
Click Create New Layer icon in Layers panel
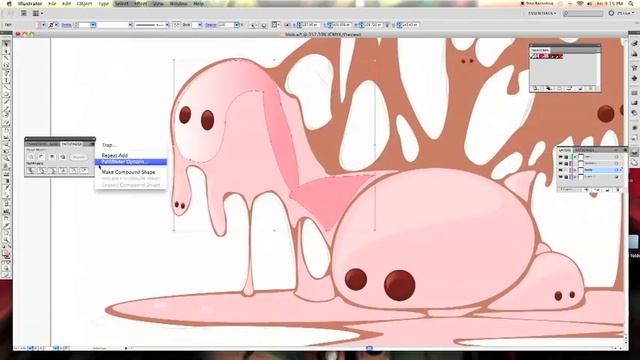607,190
